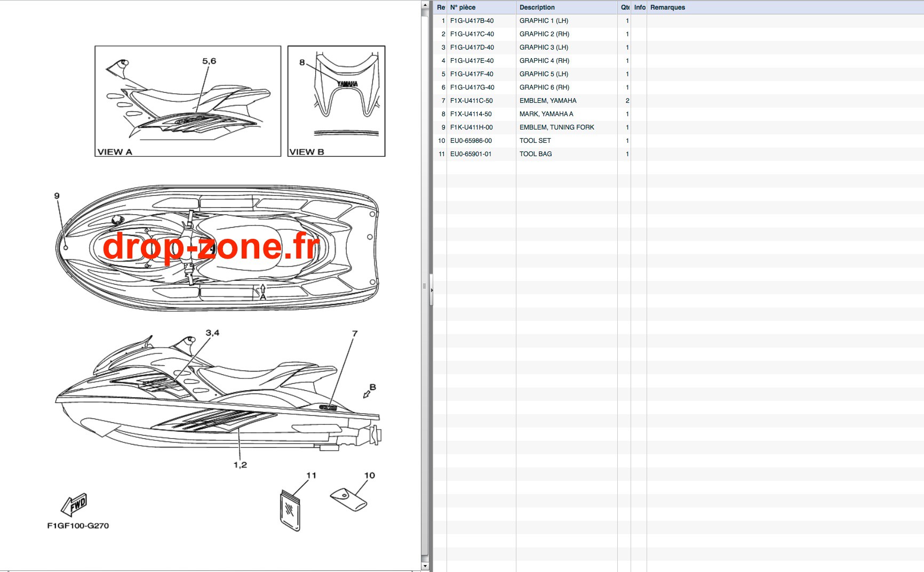
Task: Select part number F1X-U4114-50
Action: click(471, 114)
